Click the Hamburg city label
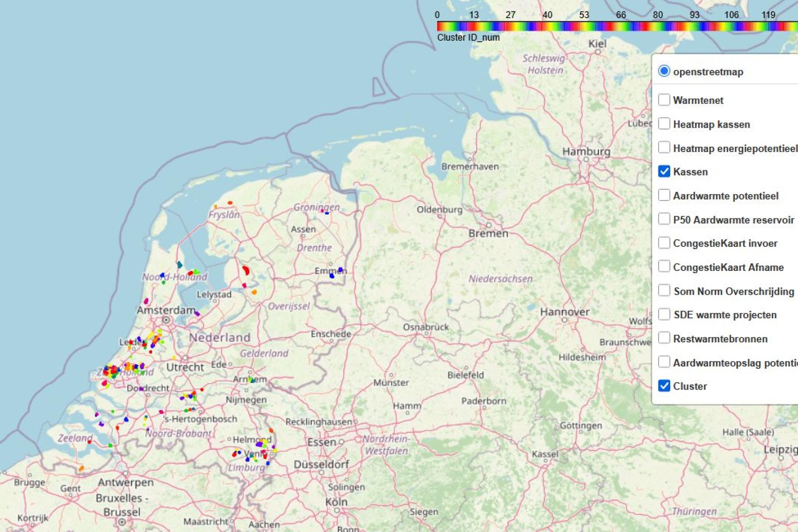Image resolution: width=798 pixels, height=532 pixels. [586, 152]
